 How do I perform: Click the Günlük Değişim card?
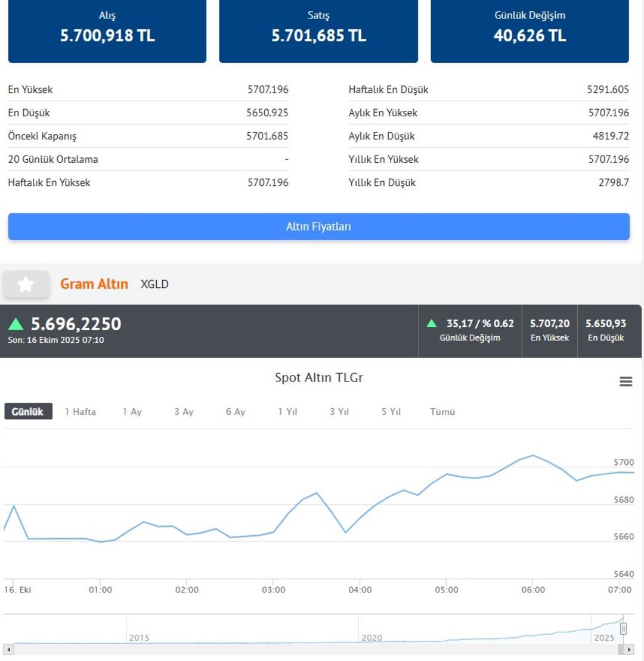[530, 30]
